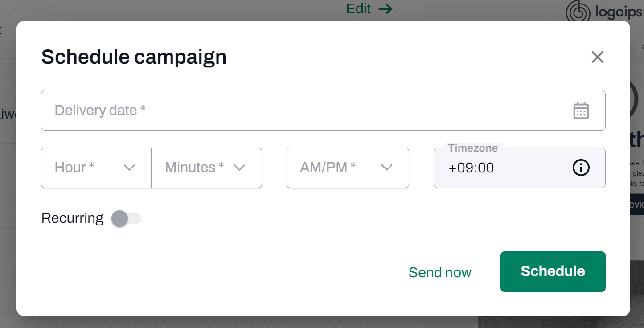Click the Schedule button

pos(553,271)
